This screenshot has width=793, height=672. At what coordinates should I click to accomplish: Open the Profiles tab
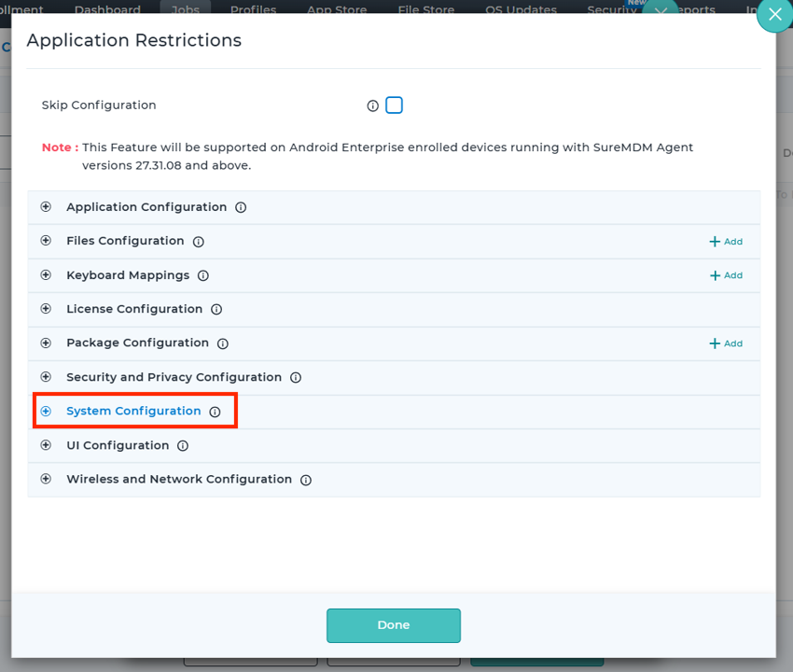pyautogui.click(x=253, y=9)
